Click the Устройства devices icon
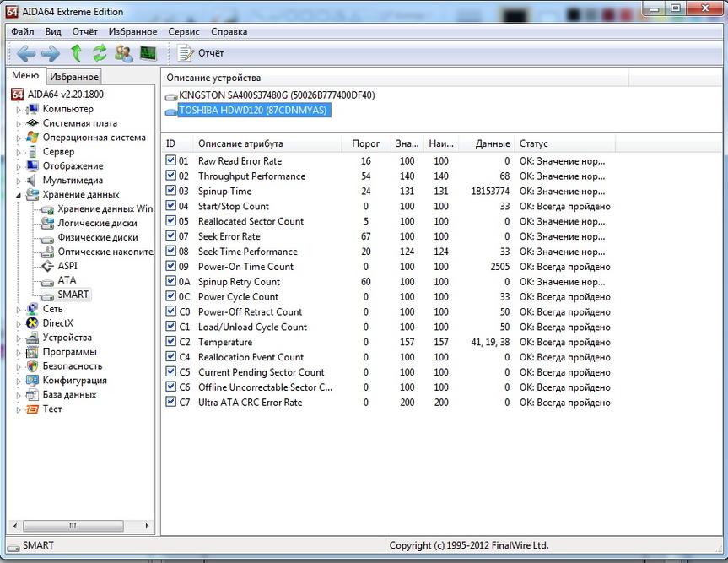The height and width of the screenshot is (563, 728). [x=33, y=338]
